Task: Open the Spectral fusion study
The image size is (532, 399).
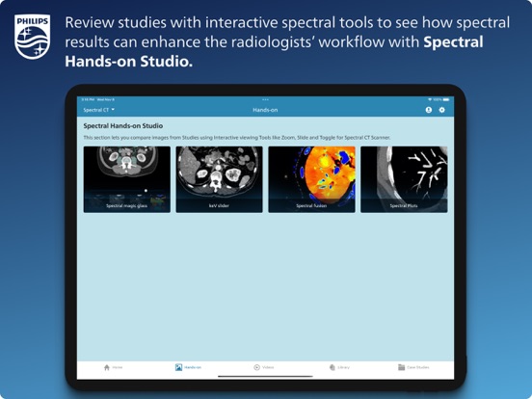Action: coord(311,179)
